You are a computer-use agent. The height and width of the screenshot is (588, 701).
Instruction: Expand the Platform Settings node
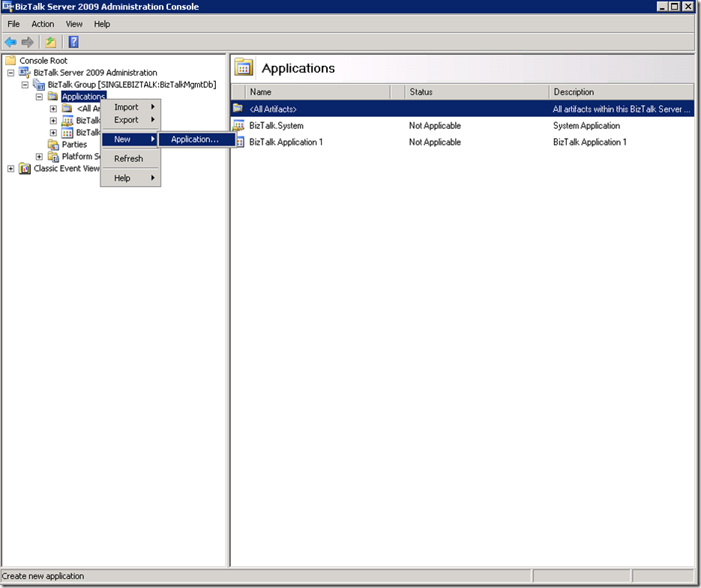click(39, 157)
